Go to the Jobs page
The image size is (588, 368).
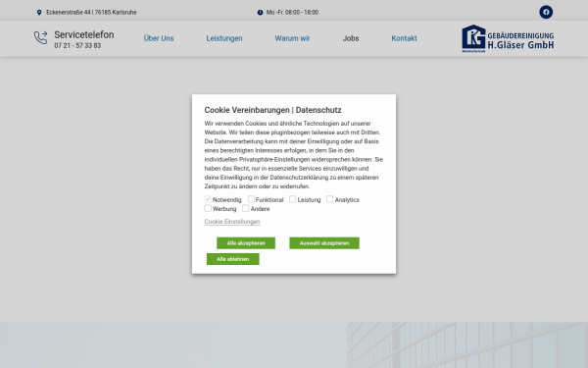351,38
